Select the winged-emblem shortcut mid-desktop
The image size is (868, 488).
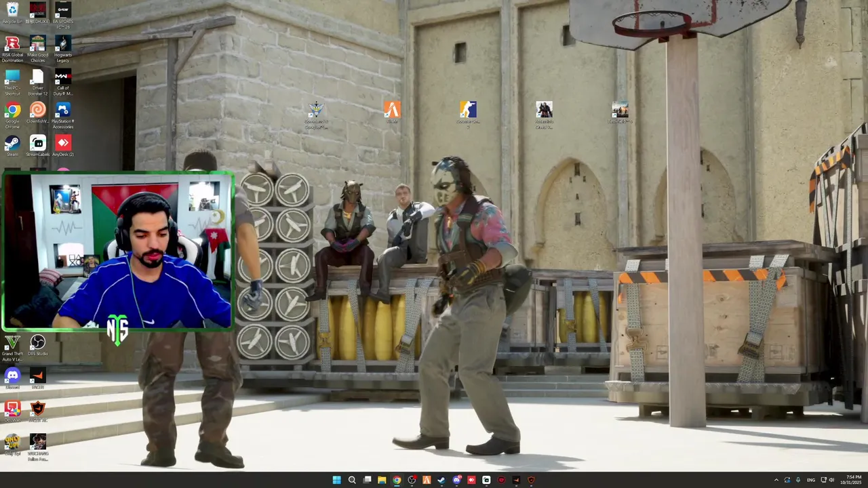click(x=316, y=115)
